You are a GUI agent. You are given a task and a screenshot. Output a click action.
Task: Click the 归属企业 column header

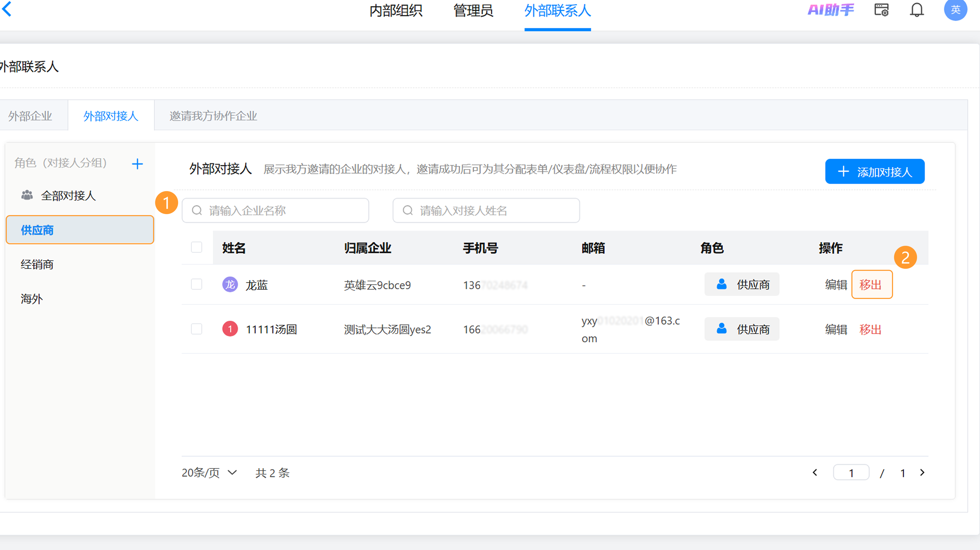pos(368,248)
